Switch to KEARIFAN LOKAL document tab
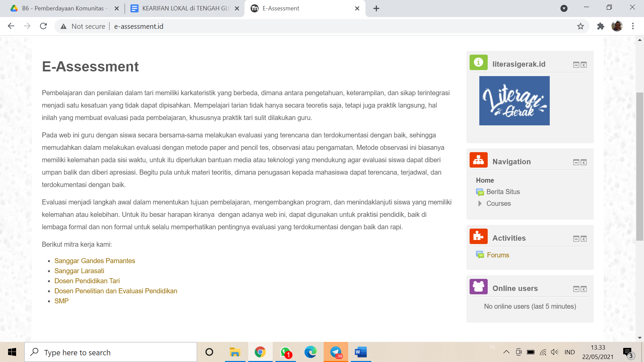This screenshot has height=362, width=644. click(x=185, y=8)
